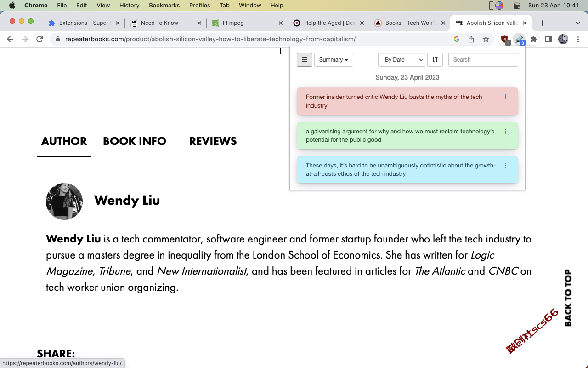This screenshot has width=588, height=368.
Task: Open options for the blue These days highlight
Action: point(505,166)
